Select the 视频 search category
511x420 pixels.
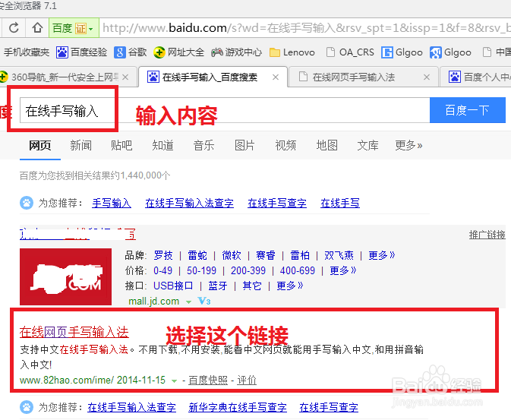[285, 145]
